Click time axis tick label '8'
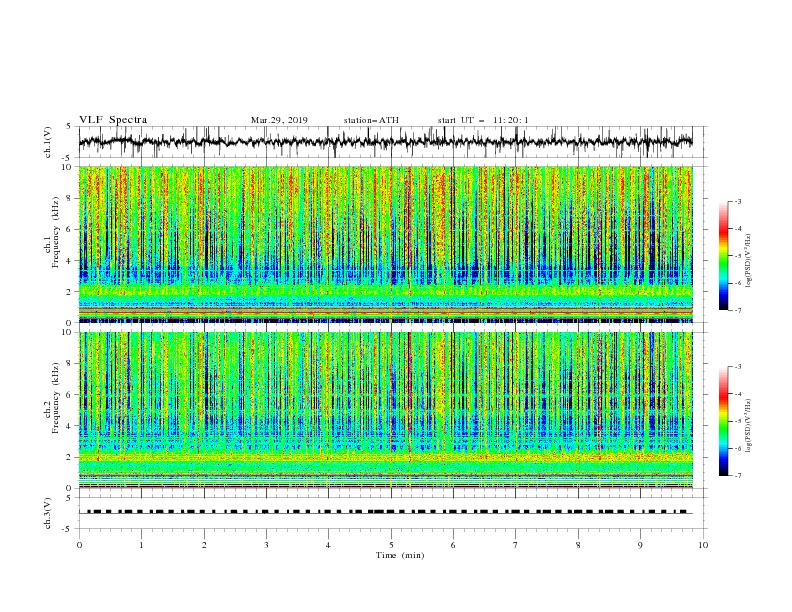792x612 pixels. 578,545
